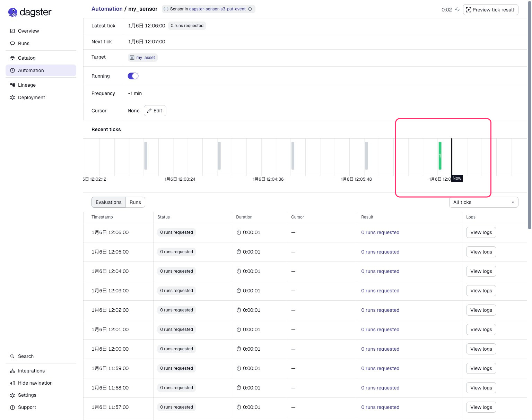Expand the All ticks filter dropdown
The height and width of the screenshot is (420, 532).
483,202
